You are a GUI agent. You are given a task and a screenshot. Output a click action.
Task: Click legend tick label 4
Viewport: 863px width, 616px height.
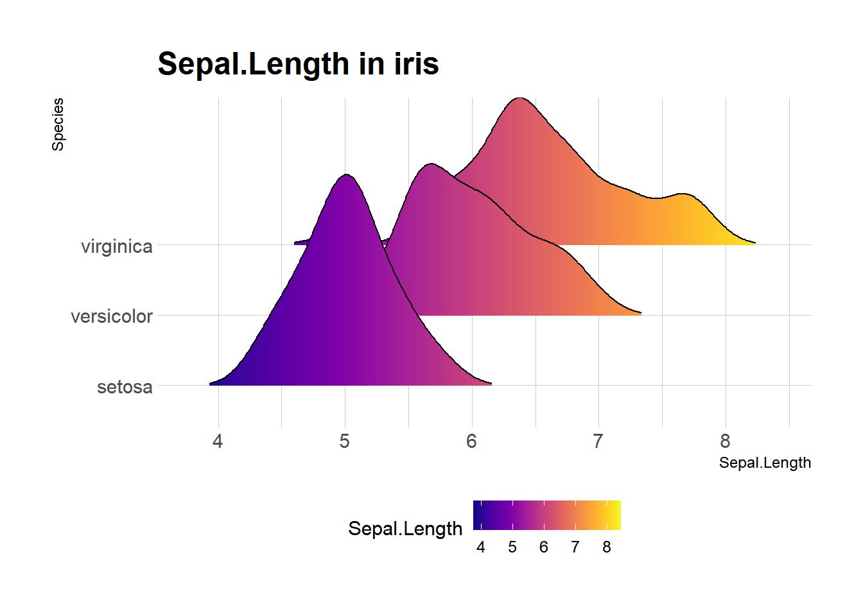point(481,547)
